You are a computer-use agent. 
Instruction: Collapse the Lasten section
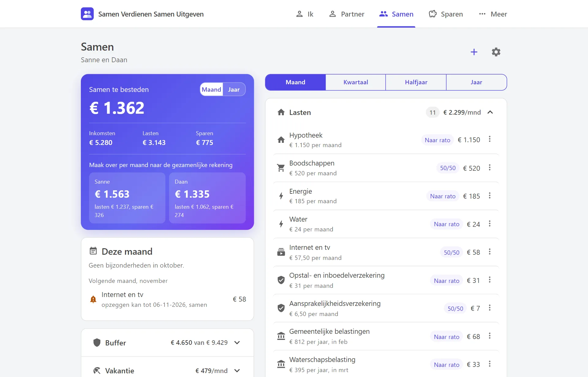490,112
